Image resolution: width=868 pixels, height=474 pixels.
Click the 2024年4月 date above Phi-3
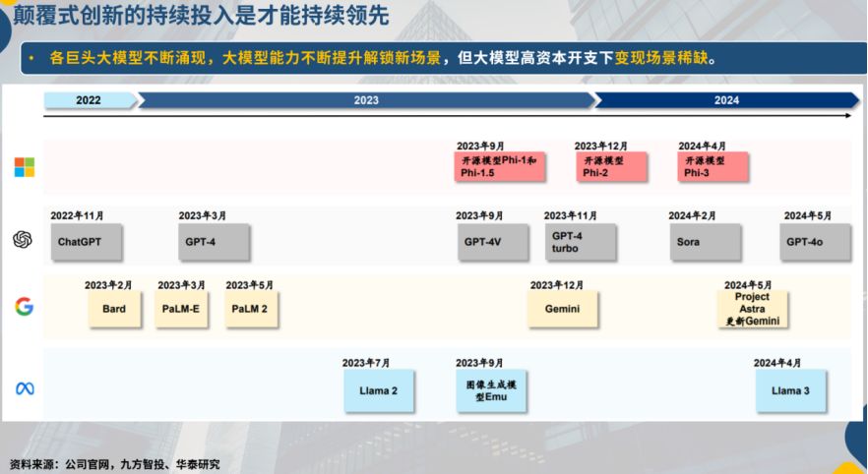coord(703,146)
